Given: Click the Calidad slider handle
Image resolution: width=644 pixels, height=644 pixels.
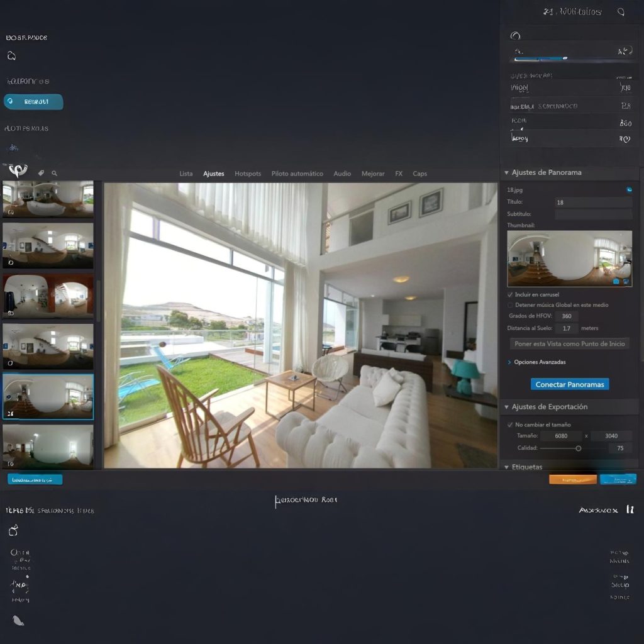Looking at the screenshot, I should 578,448.
